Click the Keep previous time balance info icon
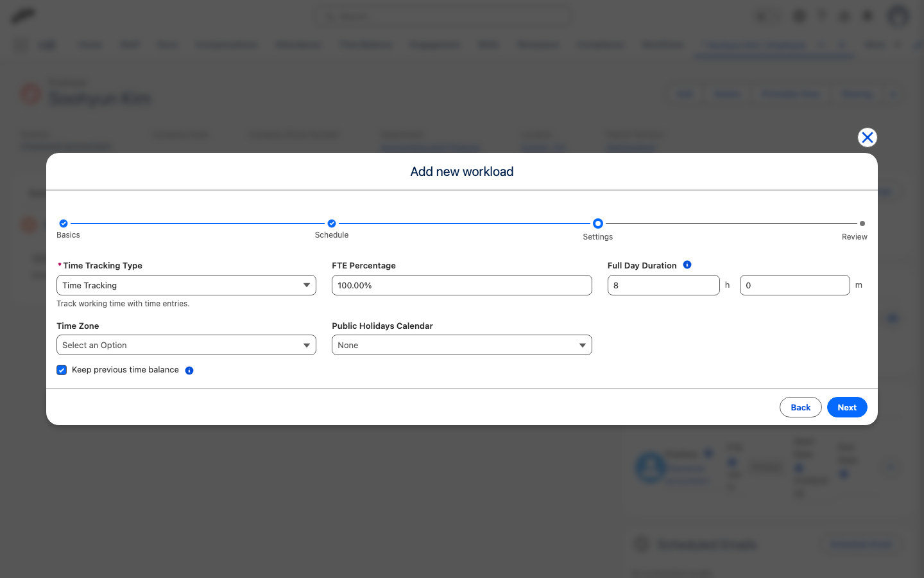The height and width of the screenshot is (578, 924). tap(189, 371)
